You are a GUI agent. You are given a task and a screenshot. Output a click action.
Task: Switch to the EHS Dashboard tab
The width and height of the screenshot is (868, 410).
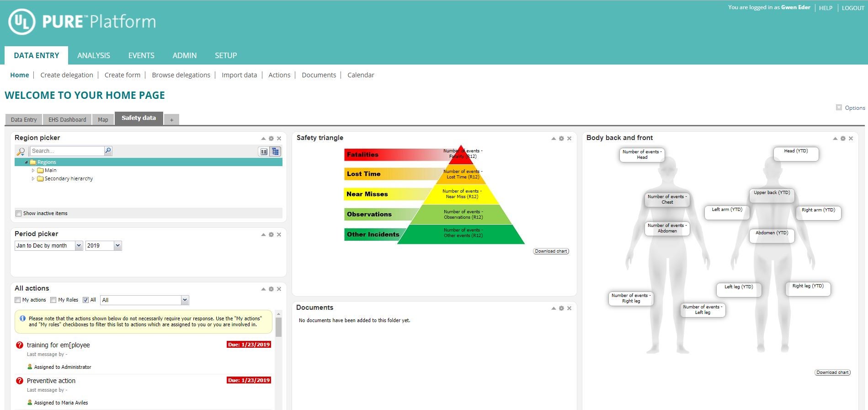point(67,119)
